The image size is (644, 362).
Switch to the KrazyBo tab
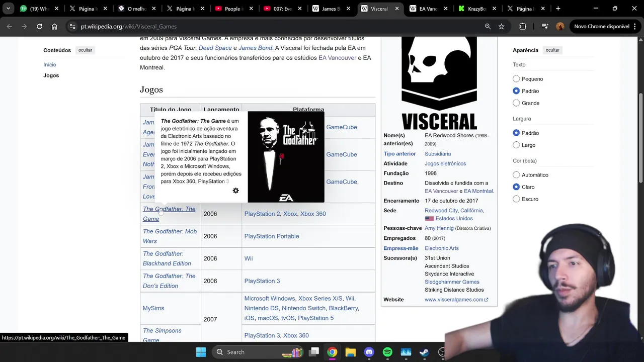coord(477,9)
